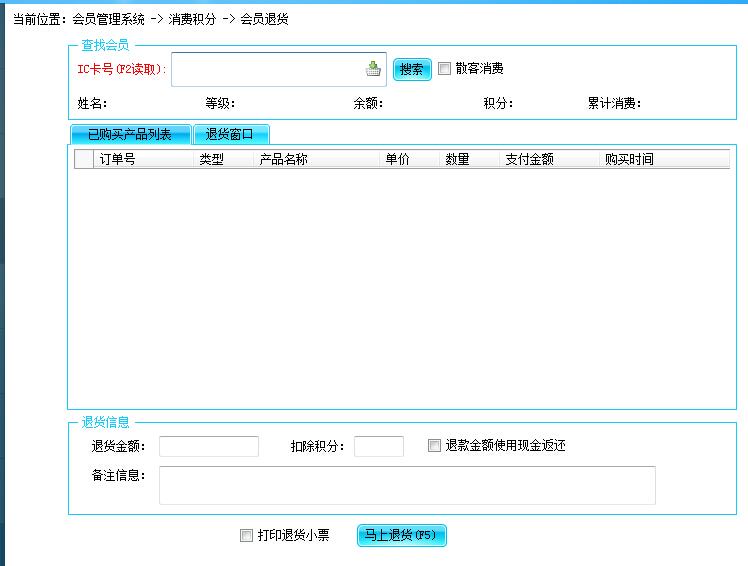Open the 退货窗口 tab
Image resolution: width=748 pixels, height=566 pixels.
click(230, 134)
